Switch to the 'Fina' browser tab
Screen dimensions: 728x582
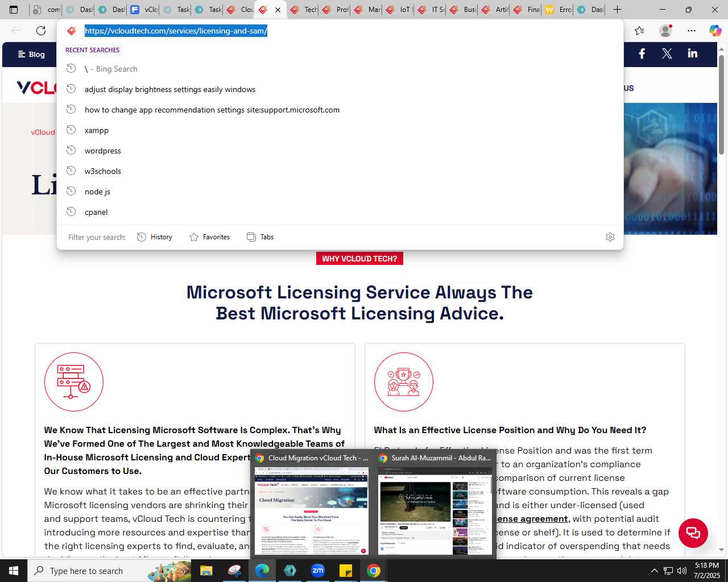pyautogui.click(x=527, y=10)
